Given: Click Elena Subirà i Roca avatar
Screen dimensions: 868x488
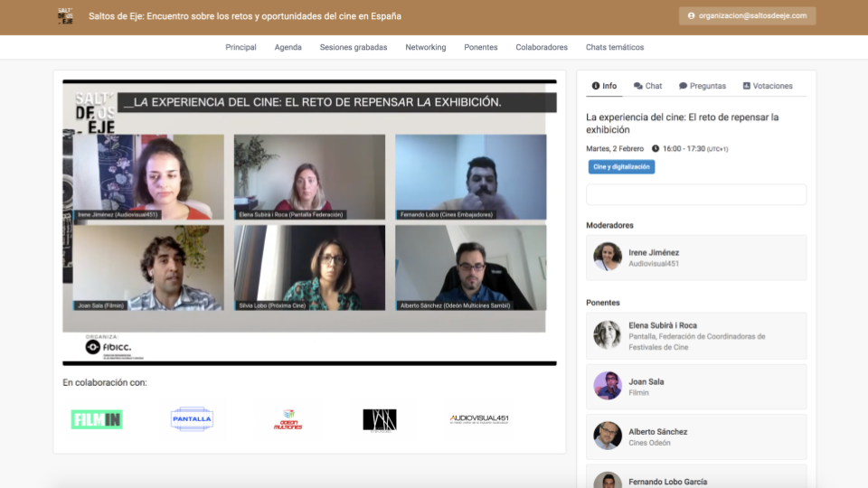Looking at the screenshot, I should (x=608, y=334).
